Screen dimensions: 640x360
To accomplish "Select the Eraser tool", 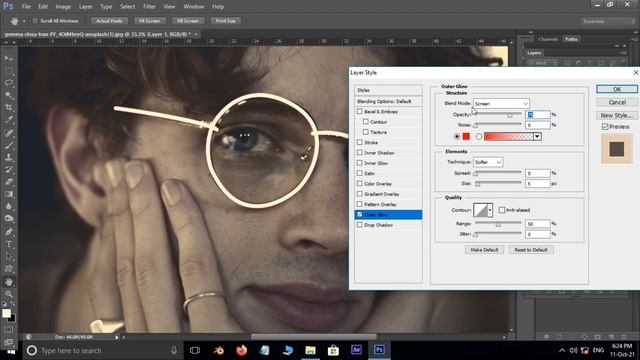I will 9,182.
